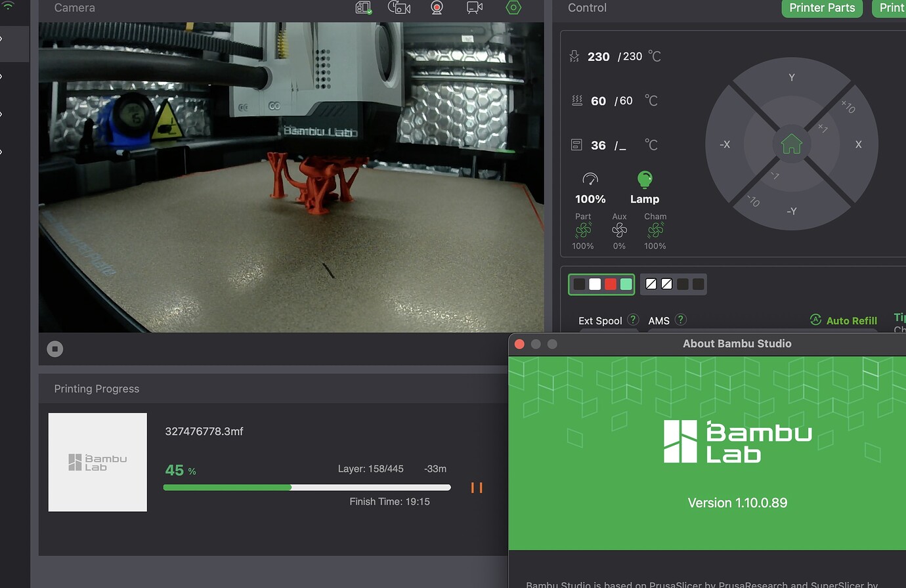This screenshot has height=588, width=906.
Task: Open the Part fan control
Action: tap(583, 230)
